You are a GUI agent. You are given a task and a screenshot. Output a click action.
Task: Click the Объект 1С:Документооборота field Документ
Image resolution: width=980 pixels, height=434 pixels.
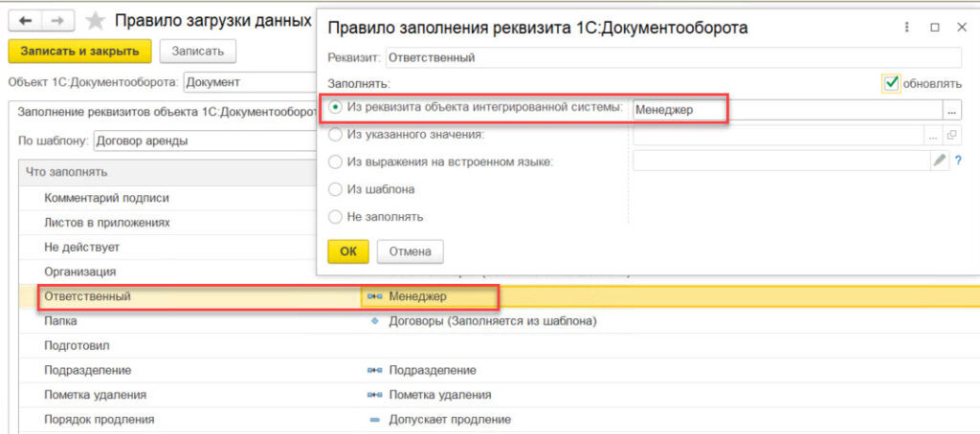(x=251, y=82)
